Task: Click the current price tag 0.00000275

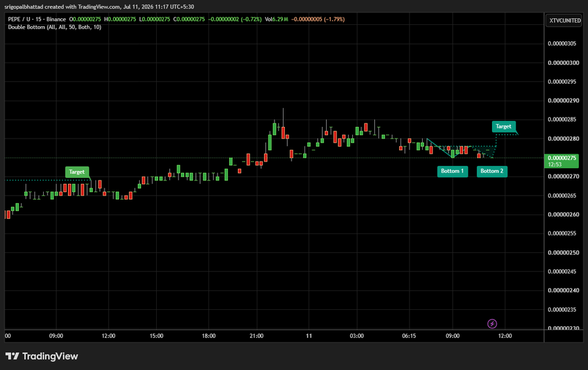Action: pos(561,158)
